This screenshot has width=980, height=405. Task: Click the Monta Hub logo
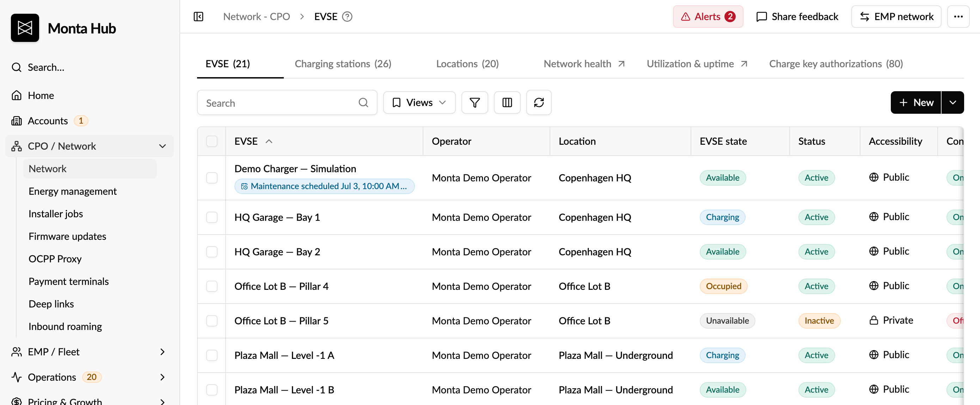25,28
